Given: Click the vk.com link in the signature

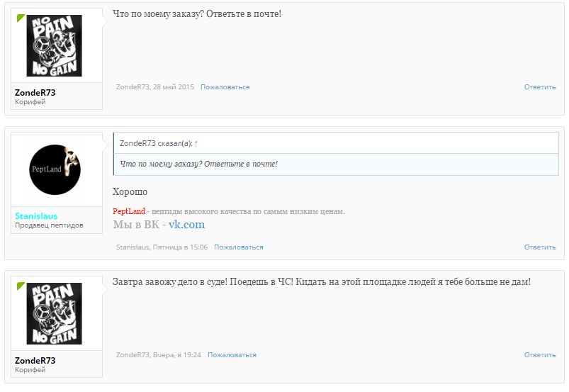Looking at the screenshot, I should tap(186, 225).
